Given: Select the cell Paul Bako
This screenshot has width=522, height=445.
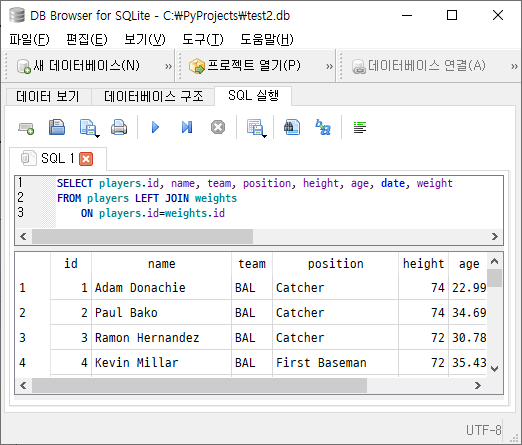Looking at the screenshot, I should coord(161,313).
